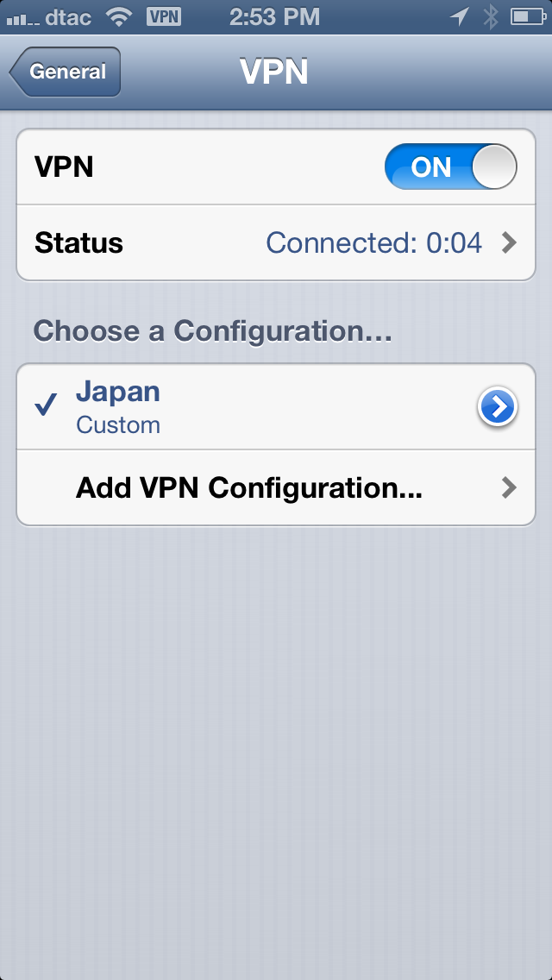Tap the VPN status bar indicator
The image size is (552, 980).
164,17
